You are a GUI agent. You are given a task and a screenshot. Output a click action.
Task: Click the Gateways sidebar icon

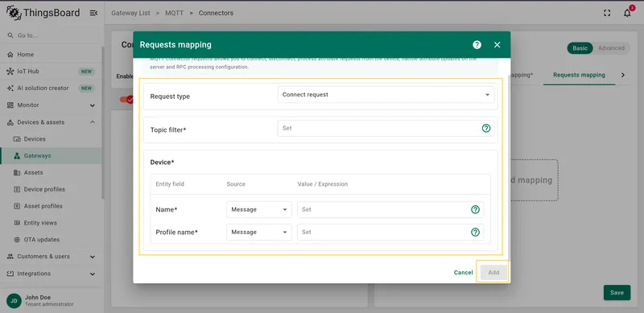click(17, 156)
